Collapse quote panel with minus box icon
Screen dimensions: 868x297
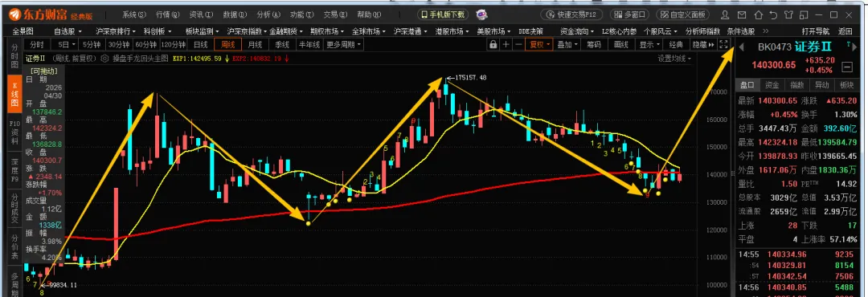click(846, 67)
